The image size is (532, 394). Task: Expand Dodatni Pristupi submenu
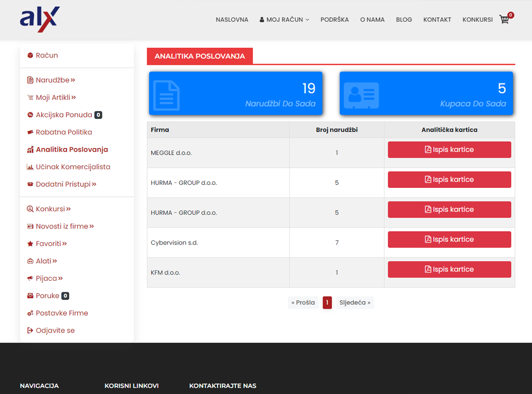(x=94, y=184)
